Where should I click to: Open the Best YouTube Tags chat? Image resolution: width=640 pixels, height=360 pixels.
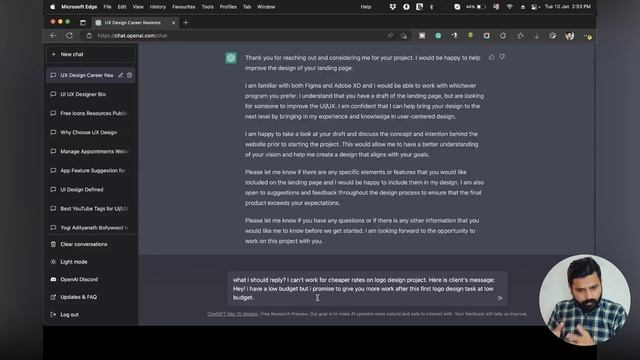click(91, 209)
